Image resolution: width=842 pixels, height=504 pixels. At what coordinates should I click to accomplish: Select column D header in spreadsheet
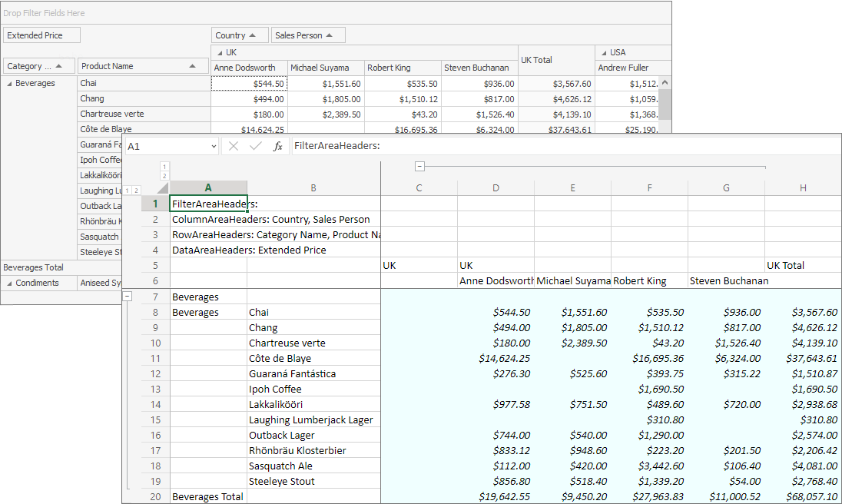tap(496, 188)
